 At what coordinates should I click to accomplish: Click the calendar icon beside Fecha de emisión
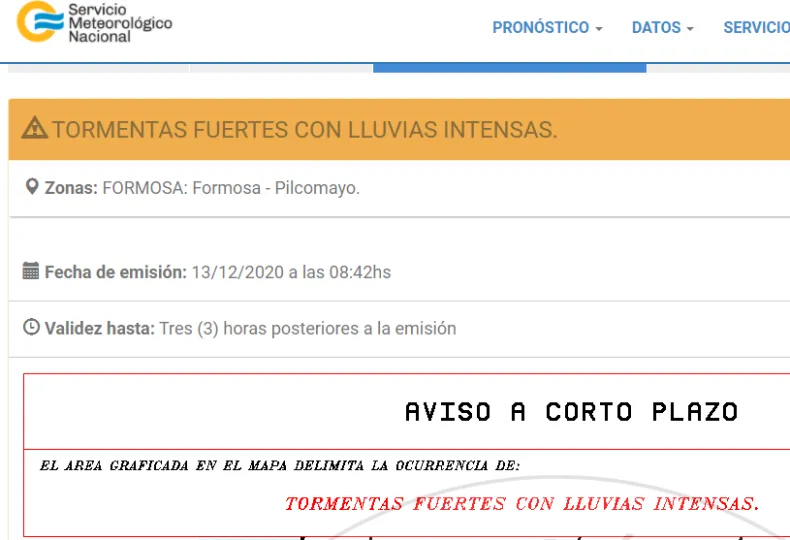(x=31, y=271)
